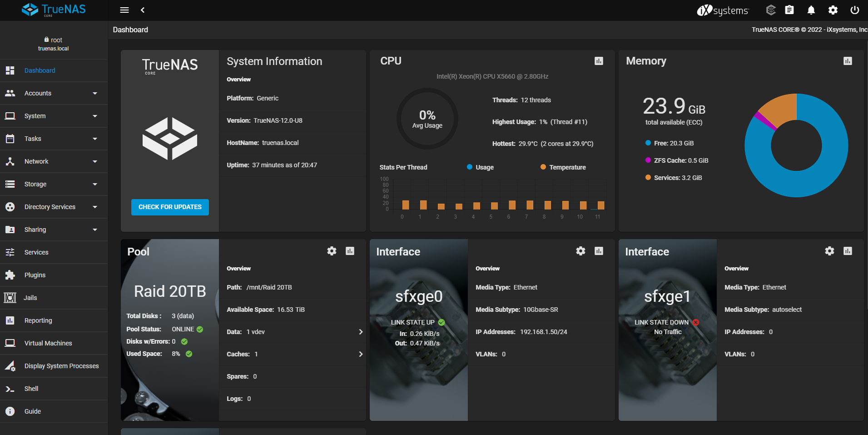The height and width of the screenshot is (435, 868).
Task: Click the CPU average usage gauge
Action: coord(427,119)
